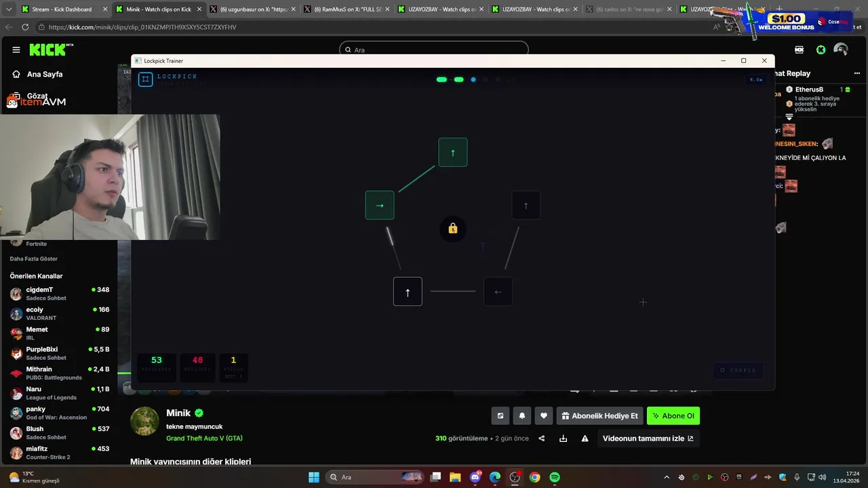The width and height of the screenshot is (868, 488).
Task: Open the CONFIG button in Lockpick Trainer
Action: click(x=738, y=370)
